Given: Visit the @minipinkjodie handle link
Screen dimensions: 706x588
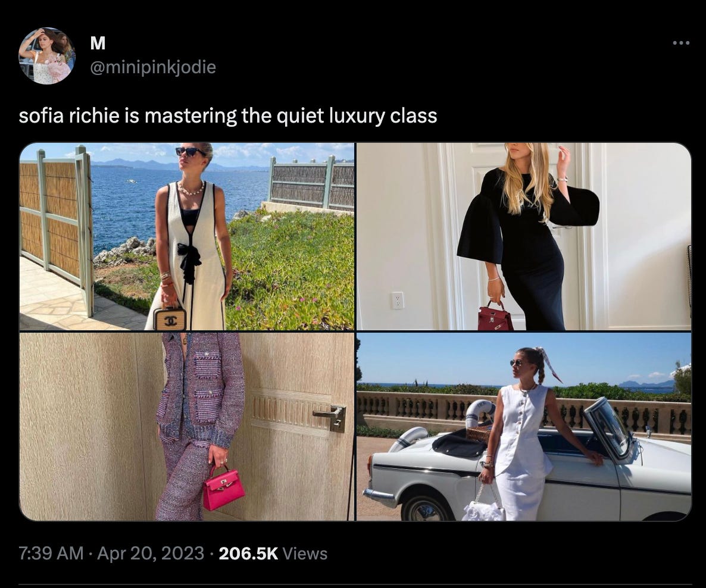Looking at the screenshot, I should (153, 67).
